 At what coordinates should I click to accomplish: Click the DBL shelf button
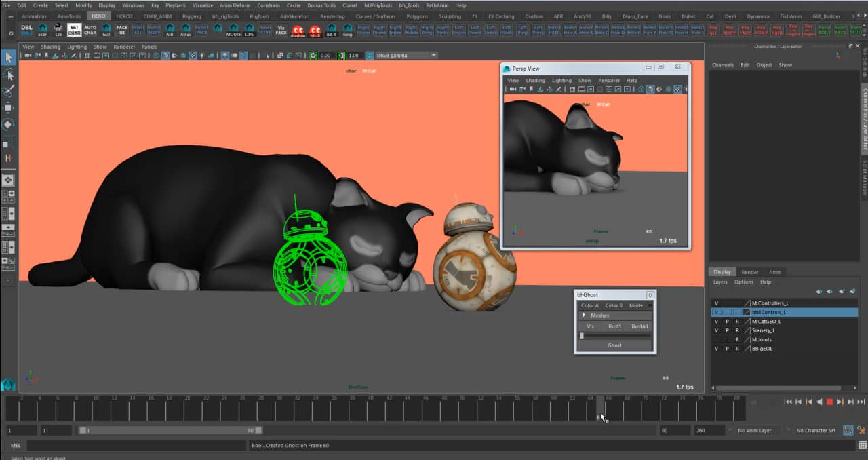point(26,30)
